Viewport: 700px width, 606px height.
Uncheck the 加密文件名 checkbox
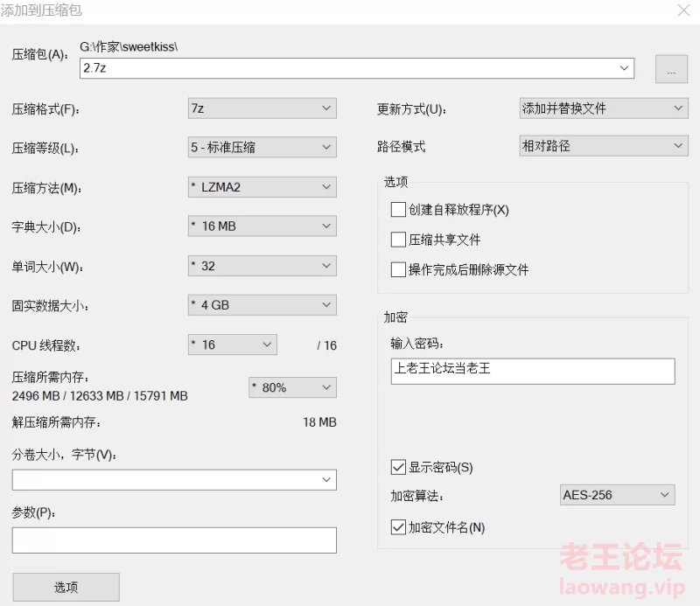tap(398, 527)
